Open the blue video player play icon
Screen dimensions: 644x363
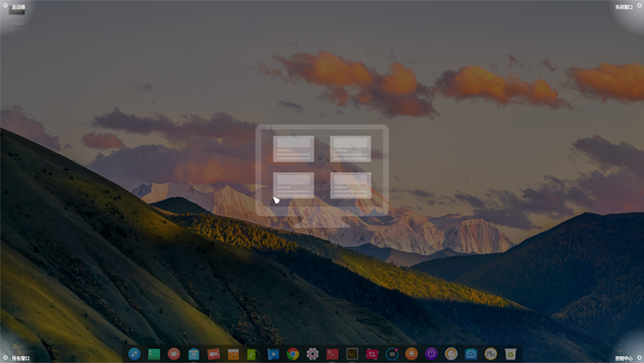[273, 354]
